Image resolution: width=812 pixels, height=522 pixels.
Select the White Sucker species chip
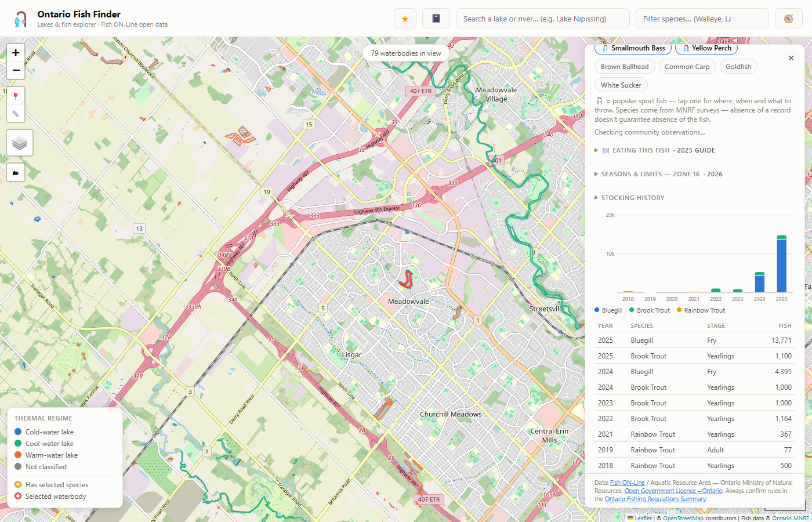(621, 85)
